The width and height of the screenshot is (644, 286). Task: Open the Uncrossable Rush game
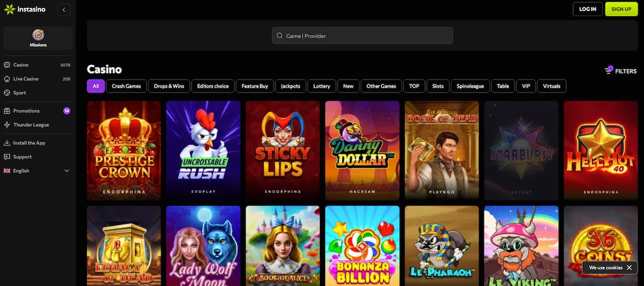click(203, 151)
